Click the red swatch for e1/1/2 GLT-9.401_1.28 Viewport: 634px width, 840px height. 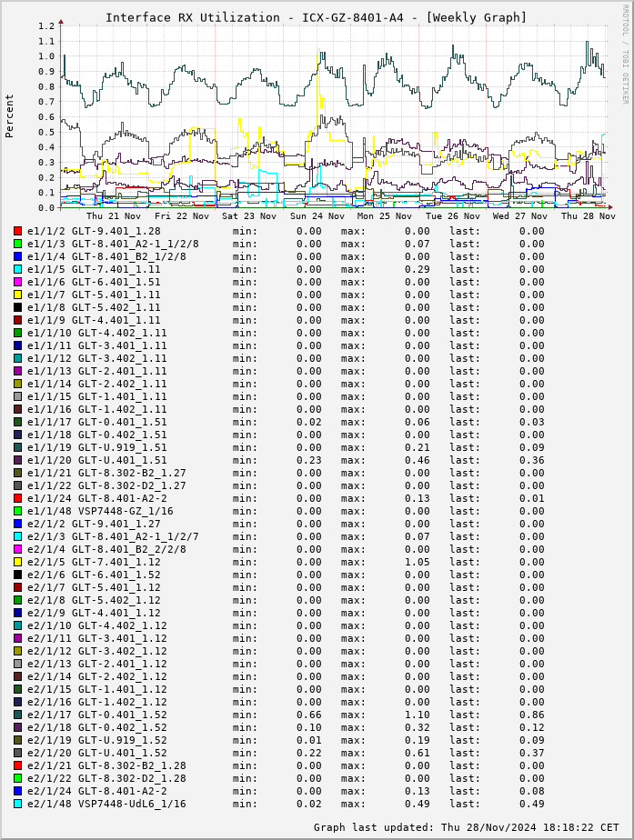coord(17,231)
